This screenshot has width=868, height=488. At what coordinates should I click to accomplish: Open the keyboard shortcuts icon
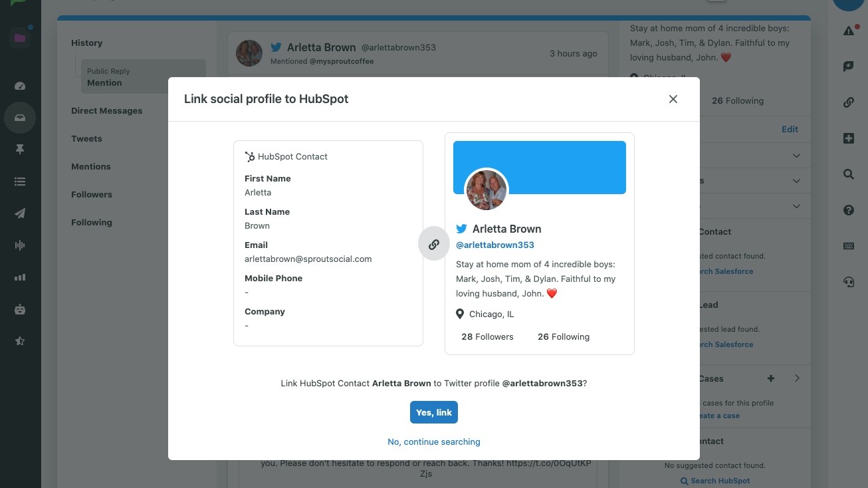[848, 245]
